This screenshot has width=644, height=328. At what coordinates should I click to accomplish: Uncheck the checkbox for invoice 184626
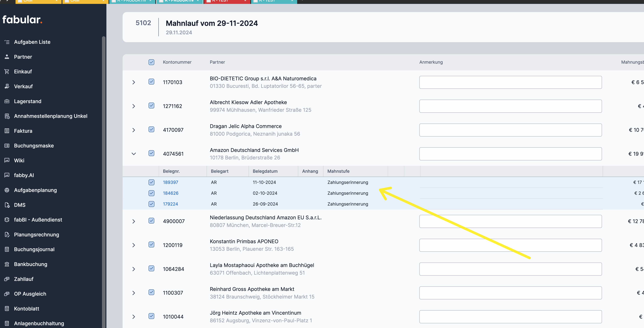click(151, 193)
